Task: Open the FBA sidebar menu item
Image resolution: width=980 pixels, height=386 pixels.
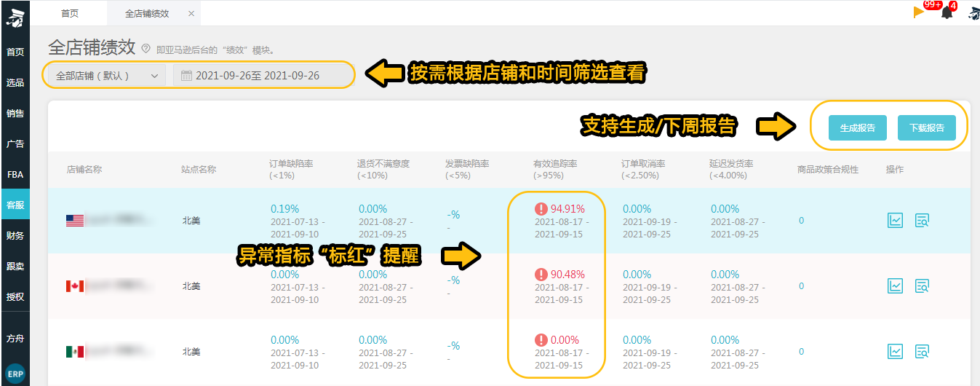Action: pyautogui.click(x=15, y=175)
